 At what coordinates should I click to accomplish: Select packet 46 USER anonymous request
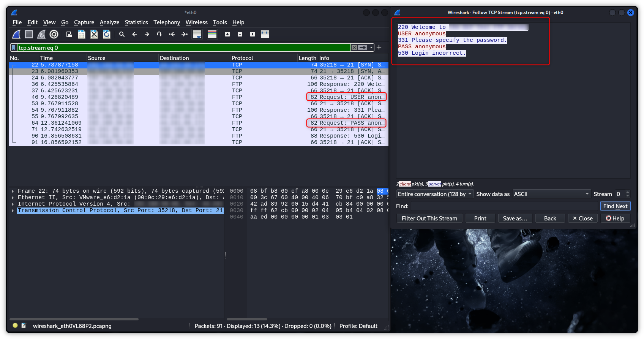199,97
